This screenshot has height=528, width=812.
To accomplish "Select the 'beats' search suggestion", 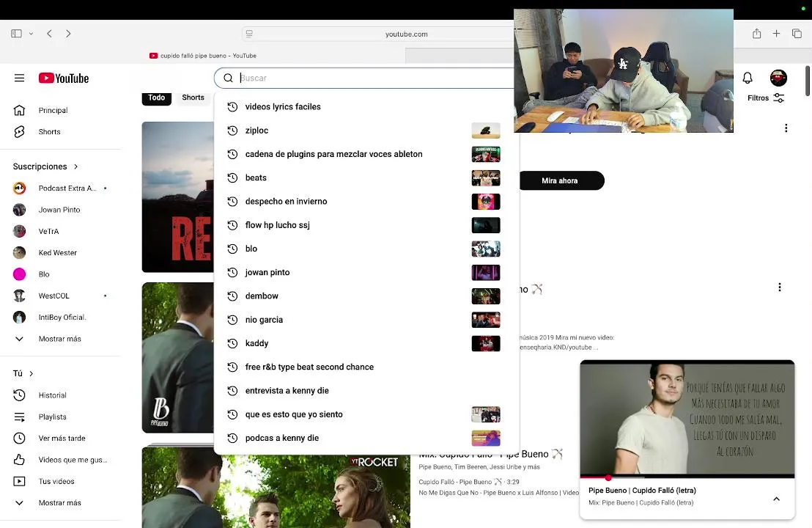I will [366, 177].
